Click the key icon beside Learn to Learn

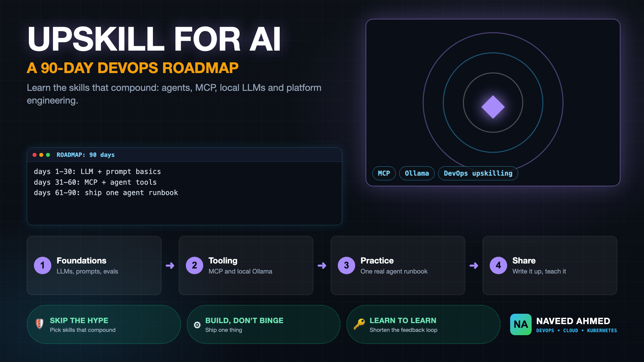(359, 324)
